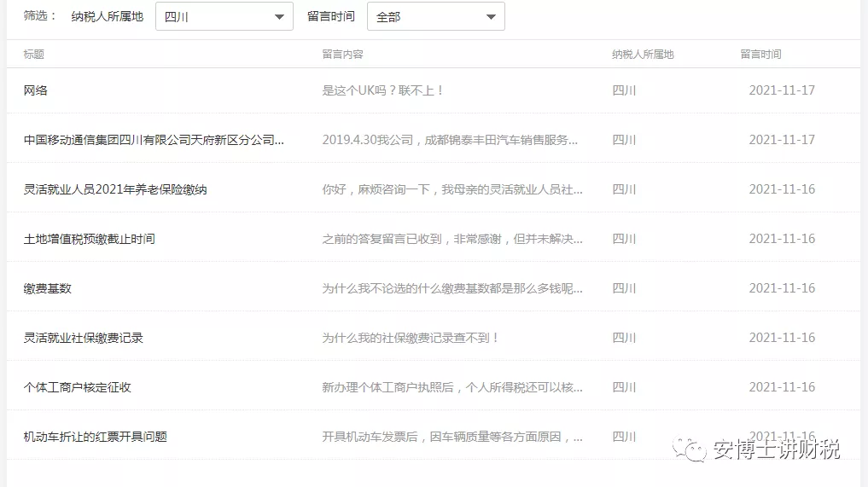This screenshot has height=487, width=868.
Task: Click the 筛选 filter label
Action: (40, 16)
